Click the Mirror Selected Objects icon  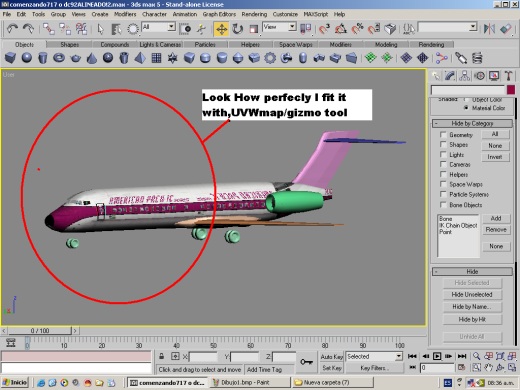(x=489, y=29)
